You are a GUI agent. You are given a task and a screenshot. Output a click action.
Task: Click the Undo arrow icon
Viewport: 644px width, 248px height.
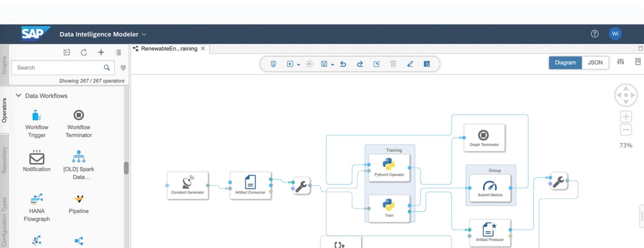coord(343,64)
